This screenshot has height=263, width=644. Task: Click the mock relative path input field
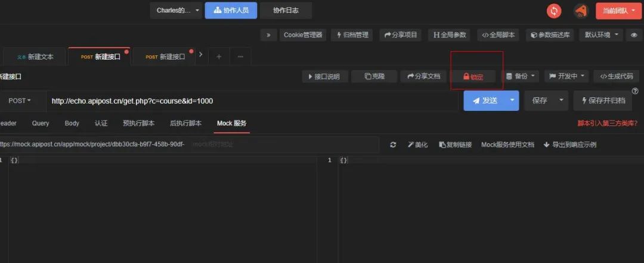point(284,145)
